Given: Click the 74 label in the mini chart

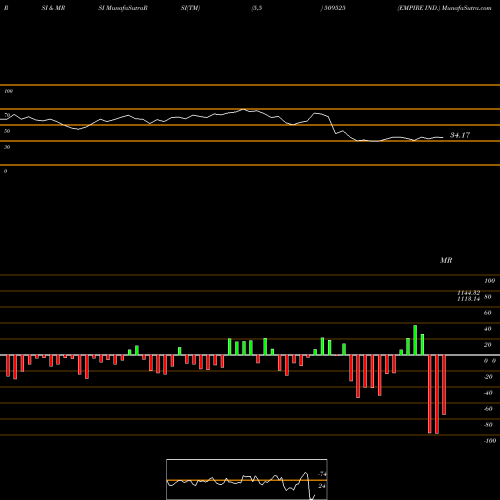Looking at the screenshot, I should coord(322,474).
